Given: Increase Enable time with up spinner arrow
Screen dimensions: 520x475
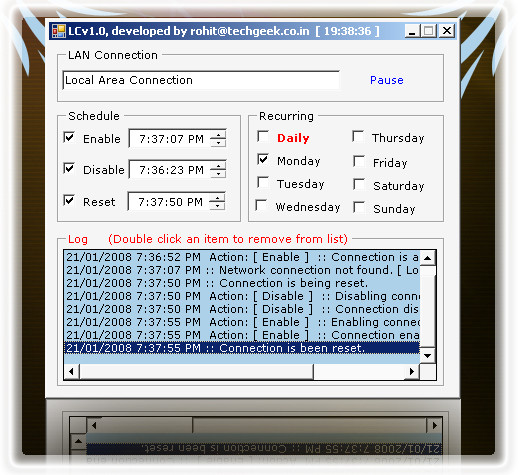Looking at the screenshot, I should click(218, 135).
